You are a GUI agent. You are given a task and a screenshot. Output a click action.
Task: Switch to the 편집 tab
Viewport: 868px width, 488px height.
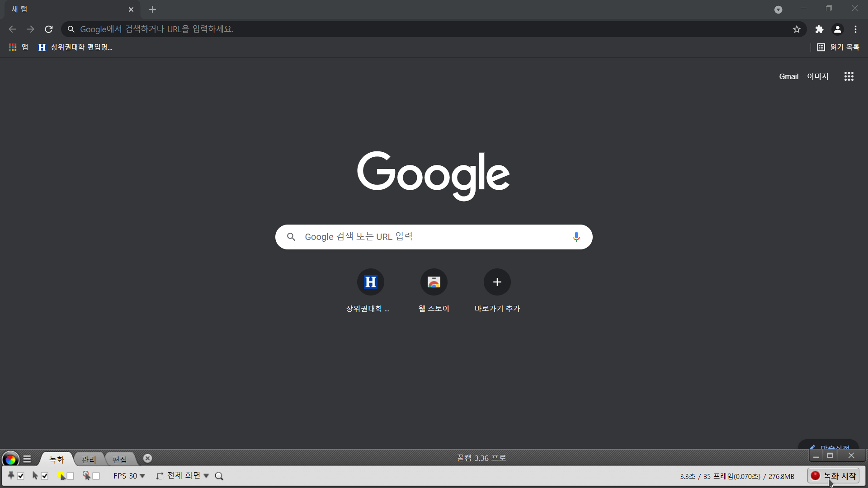click(x=120, y=460)
